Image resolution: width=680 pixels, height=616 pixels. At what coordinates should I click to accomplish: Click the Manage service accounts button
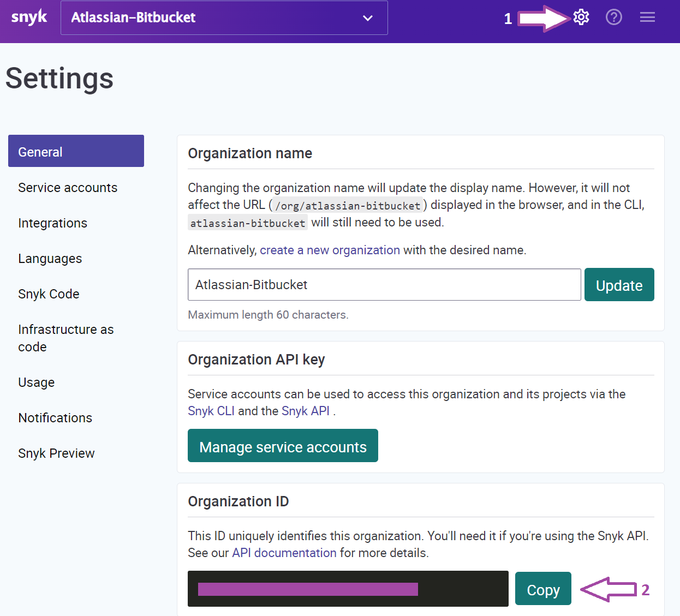pos(283,446)
